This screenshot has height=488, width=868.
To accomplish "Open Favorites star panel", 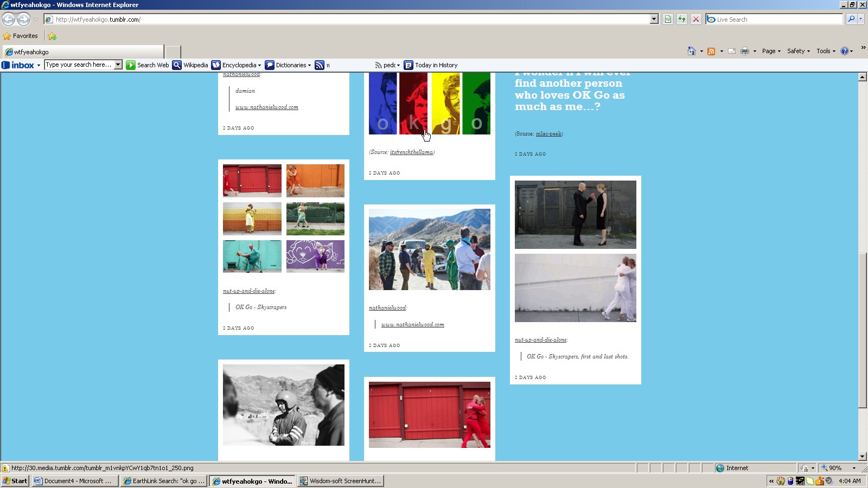I will tap(21, 36).
